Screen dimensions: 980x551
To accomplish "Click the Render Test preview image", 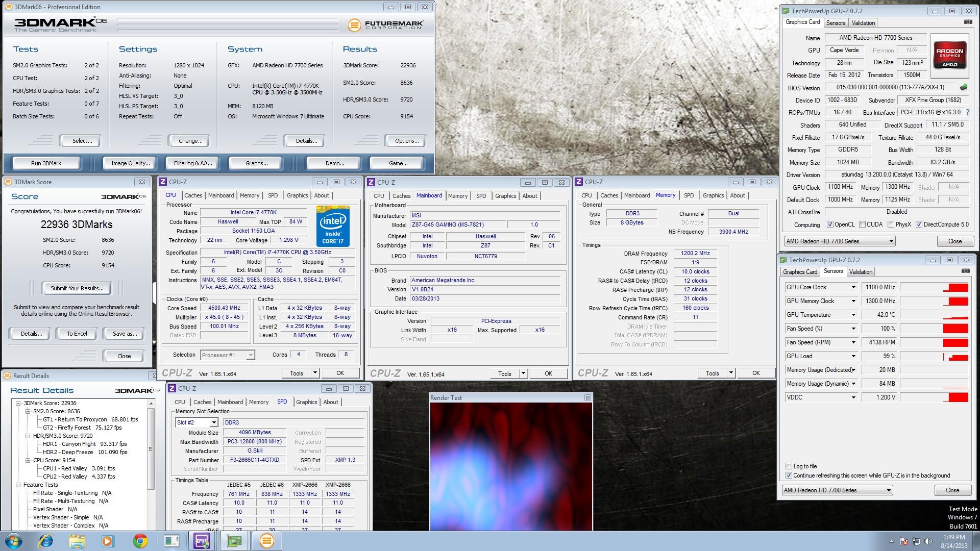I will (x=511, y=466).
